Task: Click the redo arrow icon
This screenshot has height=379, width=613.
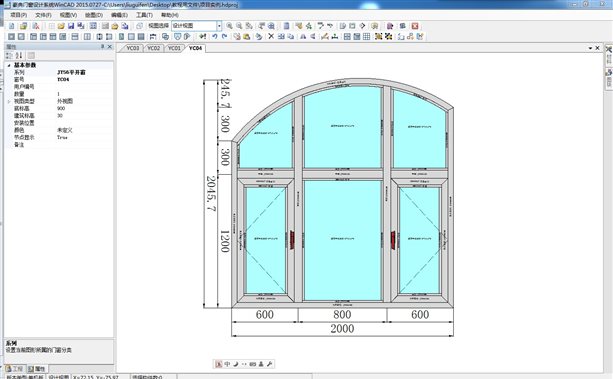Action: (224, 36)
